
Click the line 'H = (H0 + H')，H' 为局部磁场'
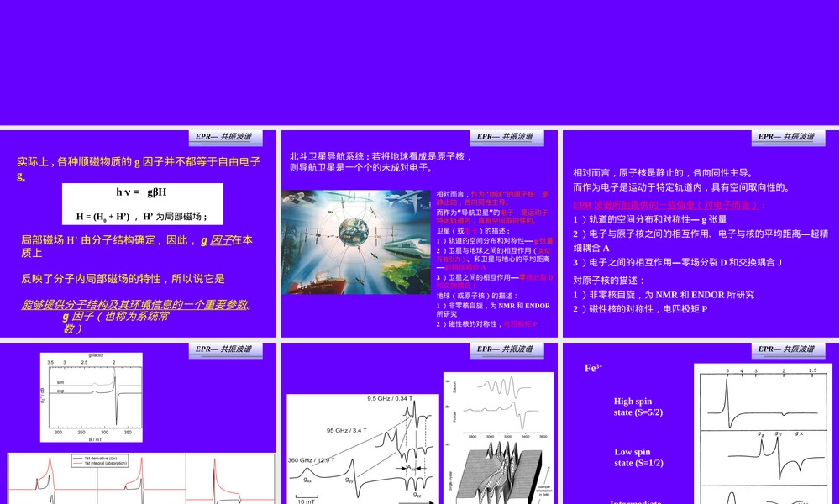[x=141, y=217]
